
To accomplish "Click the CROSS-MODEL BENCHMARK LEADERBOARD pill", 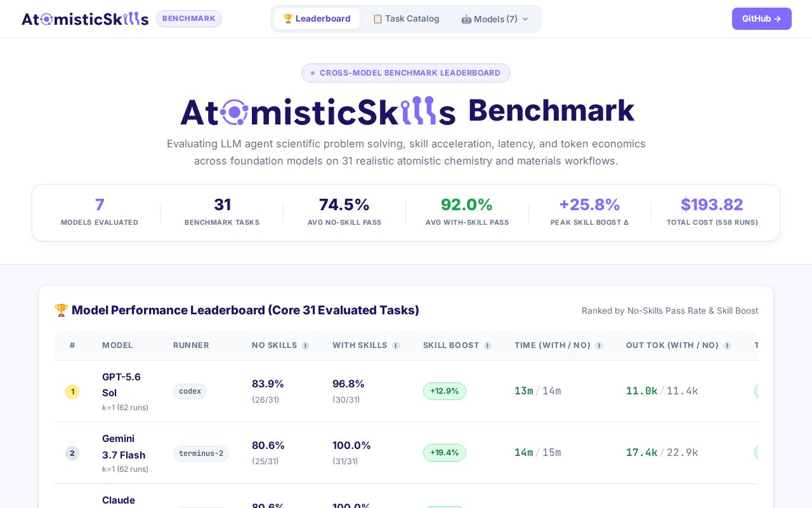I will click(406, 73).
